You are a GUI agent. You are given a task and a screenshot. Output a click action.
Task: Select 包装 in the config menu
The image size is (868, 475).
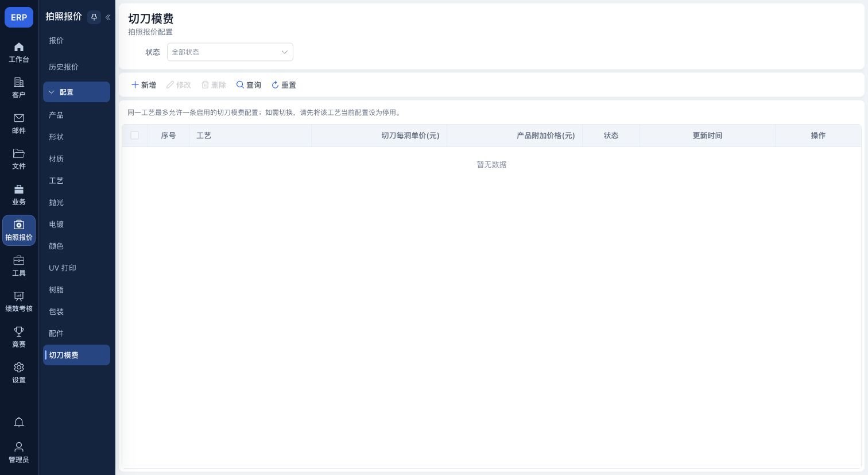click(x=76, y=311)
